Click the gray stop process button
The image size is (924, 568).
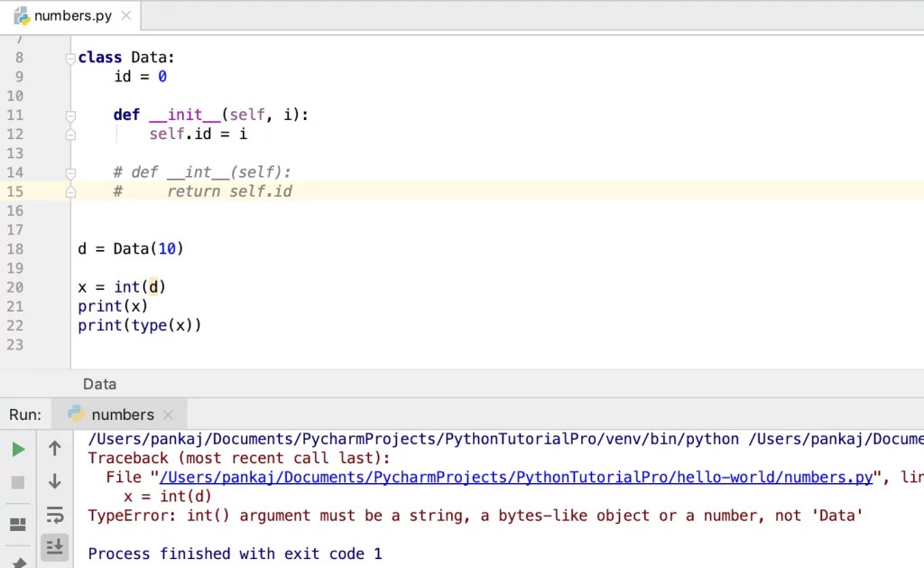(x=18, y=482)
